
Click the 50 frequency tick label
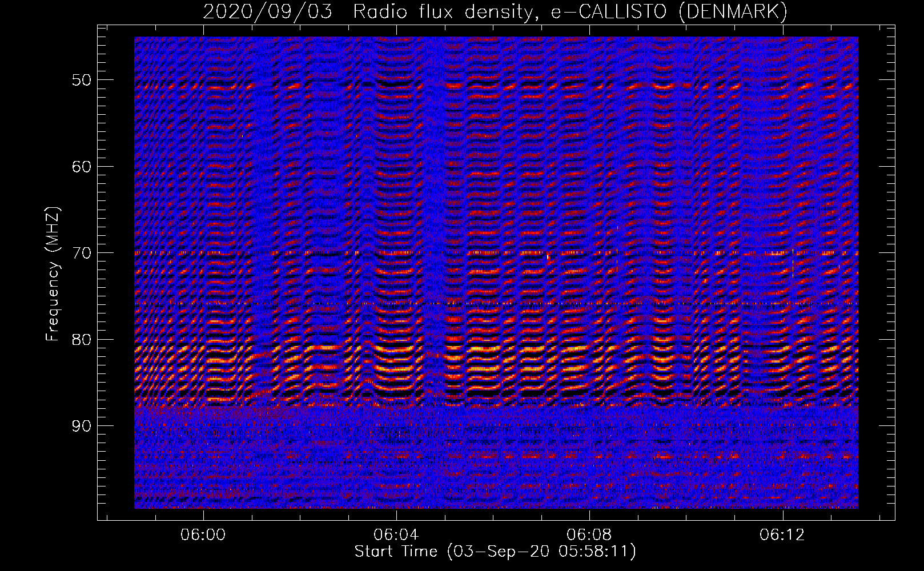pos(82,79)
